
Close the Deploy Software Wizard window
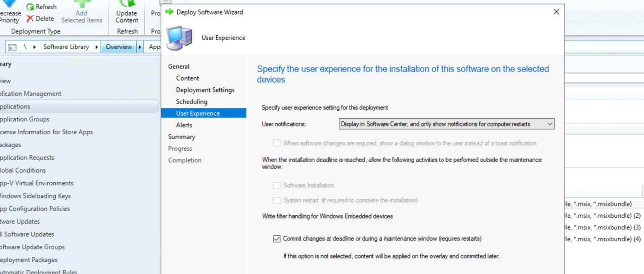click(x=556, y=12)
